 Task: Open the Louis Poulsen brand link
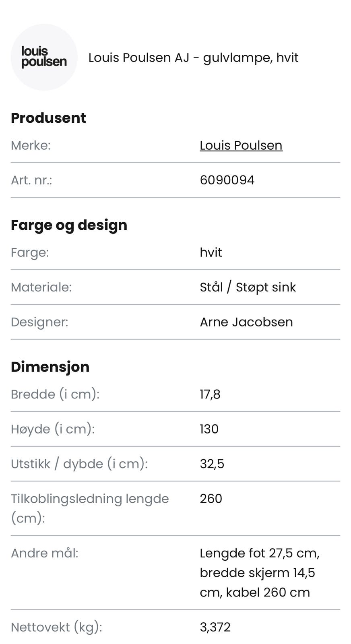click(241, 145)
